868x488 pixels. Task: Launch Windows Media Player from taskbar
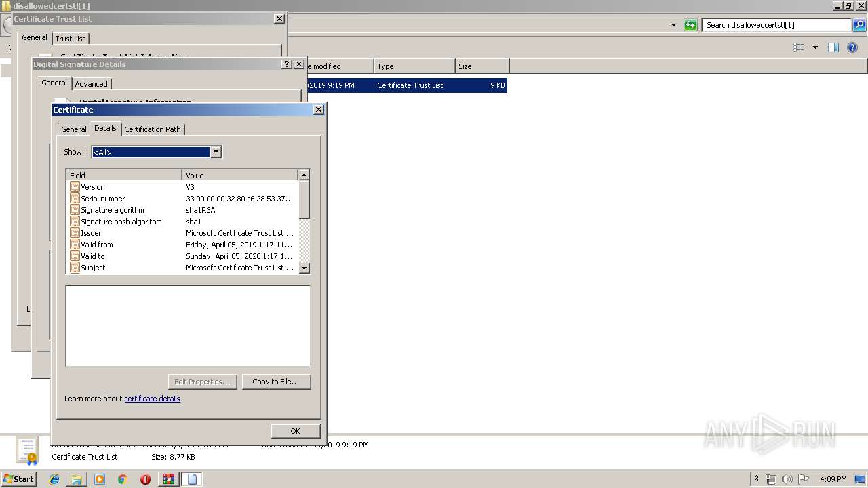click(x=100, y=479)
